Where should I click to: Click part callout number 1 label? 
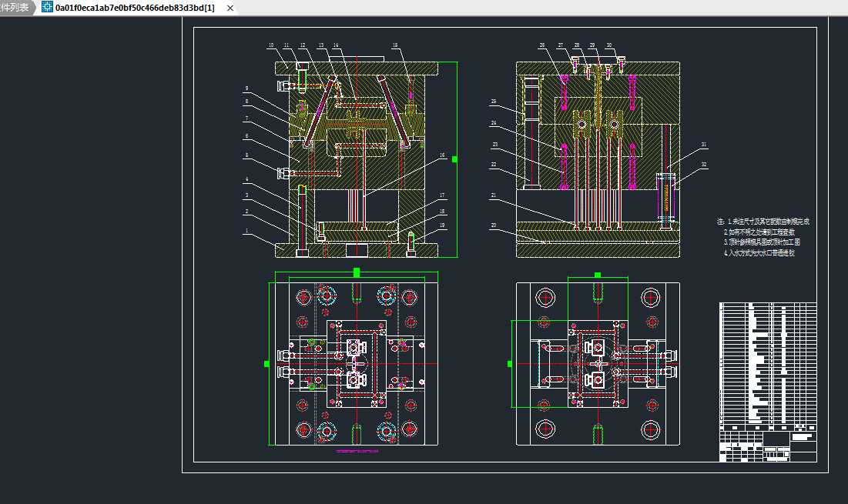[x=246, y=231]
